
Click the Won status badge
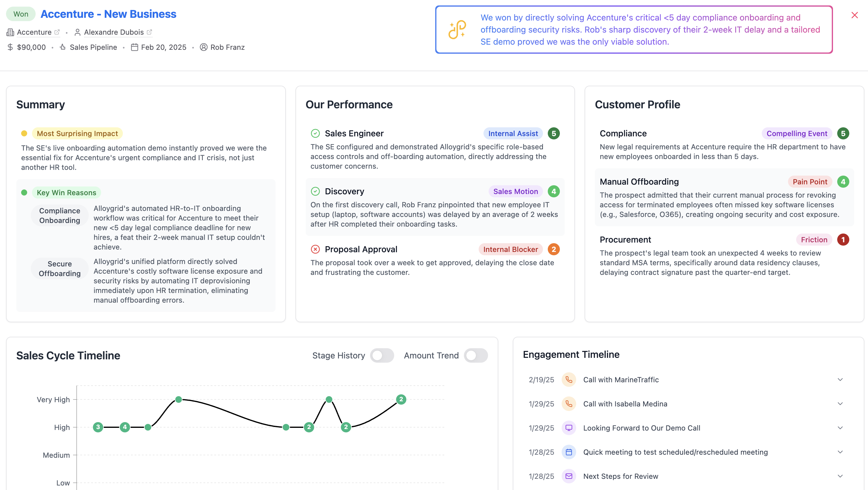tap(21, 14)
